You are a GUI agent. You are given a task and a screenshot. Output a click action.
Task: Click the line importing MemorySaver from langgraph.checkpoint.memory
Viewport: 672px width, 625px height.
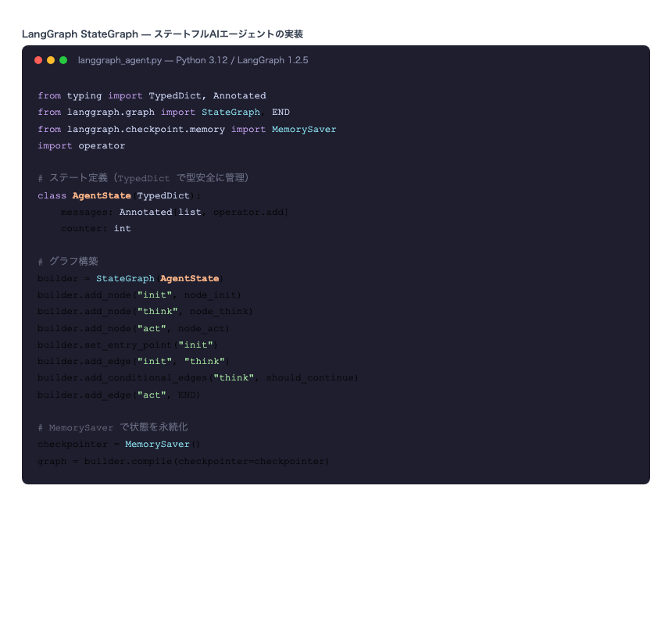tap(187, 129)
